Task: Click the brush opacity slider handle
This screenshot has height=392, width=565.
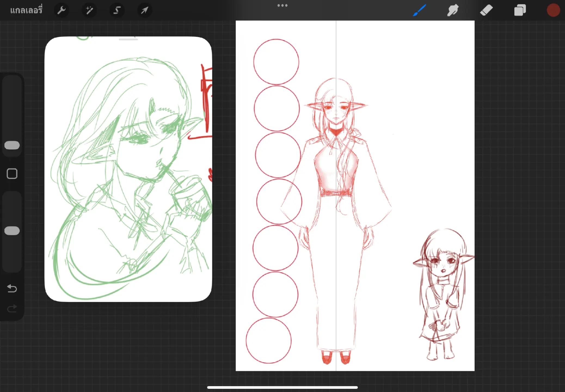Action: click(12, 231)
